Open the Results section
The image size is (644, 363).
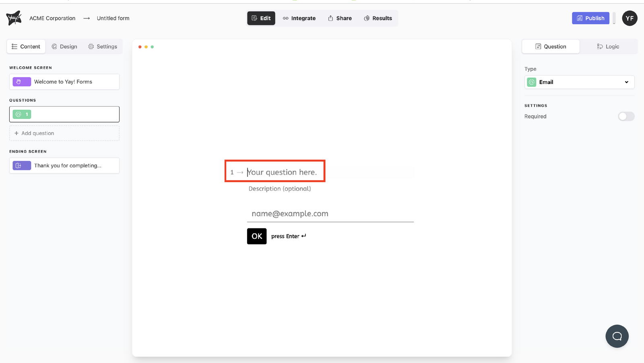pyautogui.click(x=378, y=18)
